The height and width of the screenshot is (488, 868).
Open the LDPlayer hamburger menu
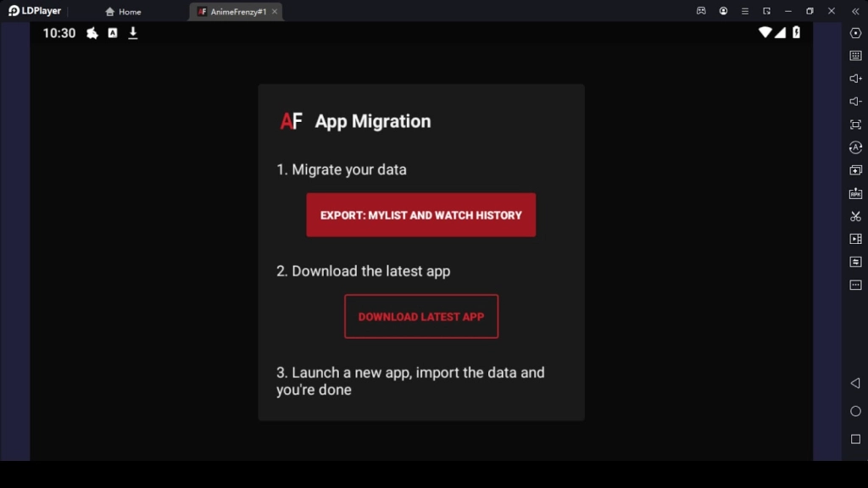744,11
